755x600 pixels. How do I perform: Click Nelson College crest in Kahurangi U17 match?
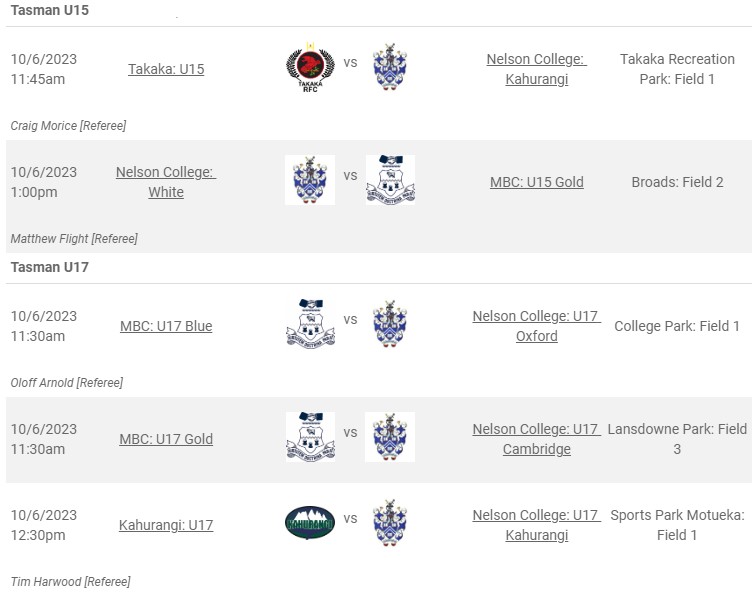pos(390,523)
